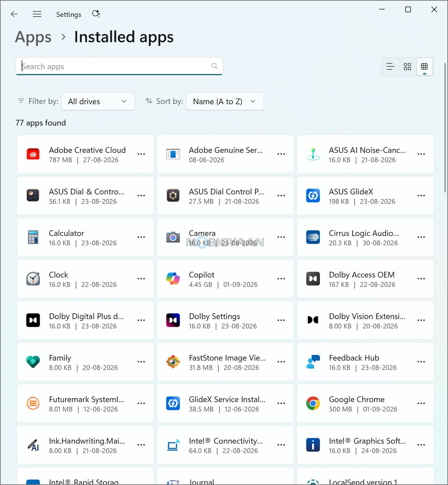Click the Calculator app icon

(x=33, y=237)
